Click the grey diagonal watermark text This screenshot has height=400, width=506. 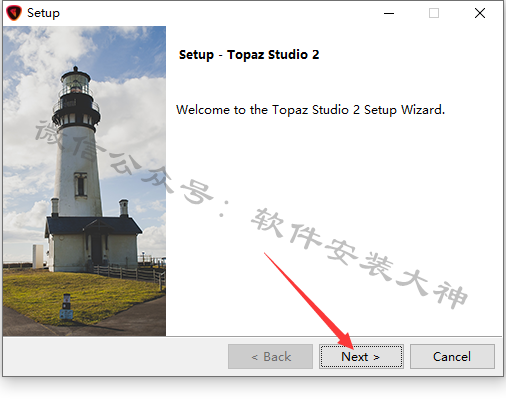[252, 213]
